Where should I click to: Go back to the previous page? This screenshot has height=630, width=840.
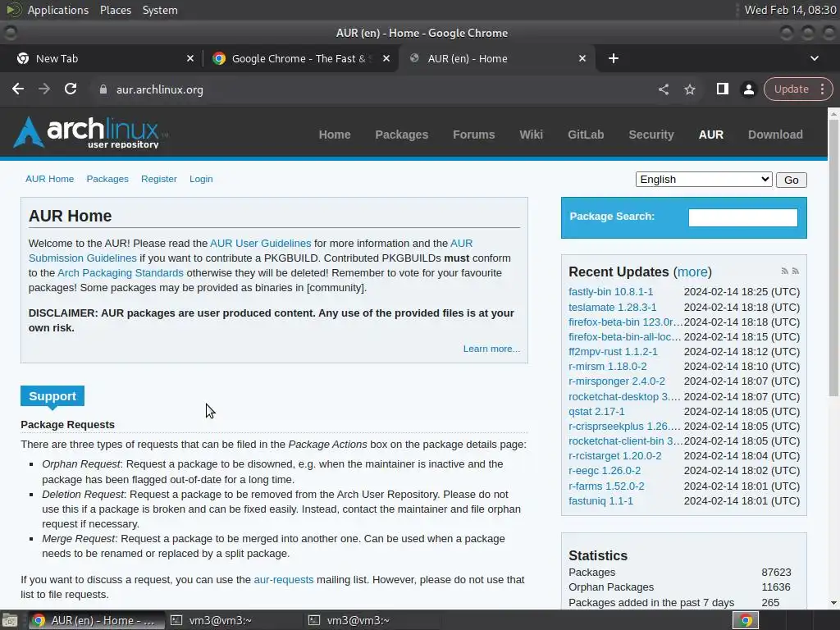tap(18, 89)
